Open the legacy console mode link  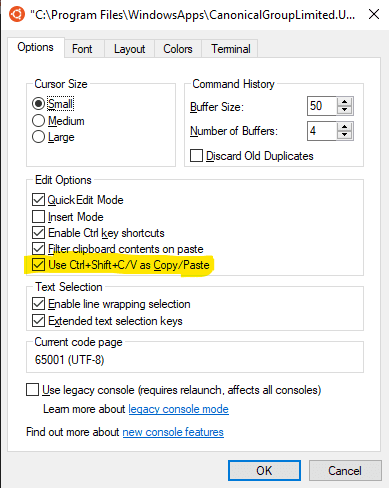[179, 409]
